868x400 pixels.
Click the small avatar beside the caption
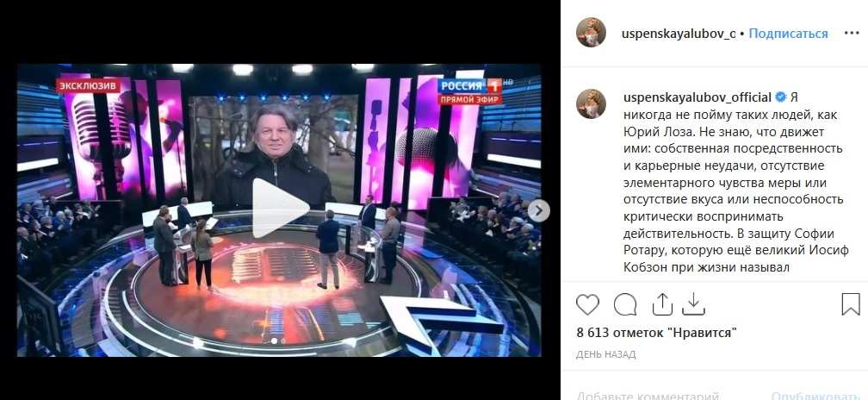pyautogui.click(x=591, y=103)
